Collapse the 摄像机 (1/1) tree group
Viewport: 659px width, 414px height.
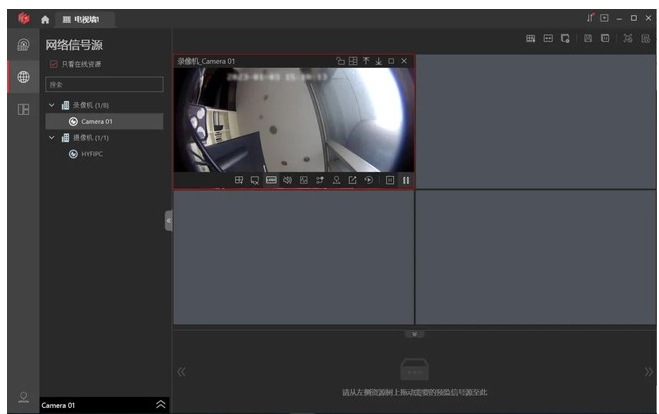(x=52, y=137)
